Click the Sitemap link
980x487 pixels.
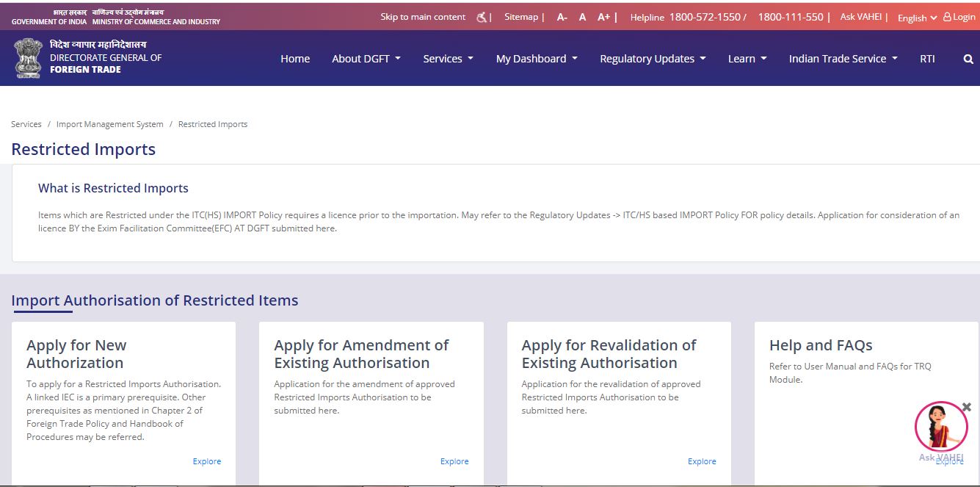(x=520, y=16)
